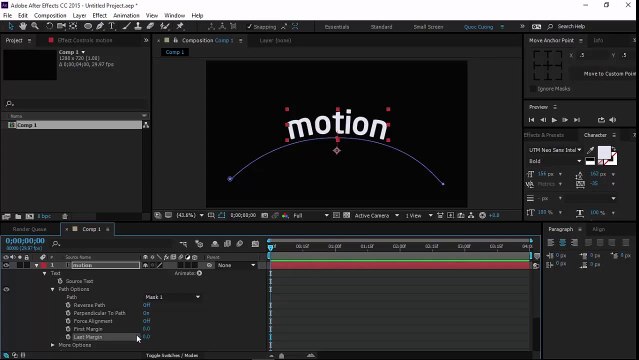Select the Horizontal Type tool
Image resolution: width=639 pixels, height=360 pixels.
point(112,26)
